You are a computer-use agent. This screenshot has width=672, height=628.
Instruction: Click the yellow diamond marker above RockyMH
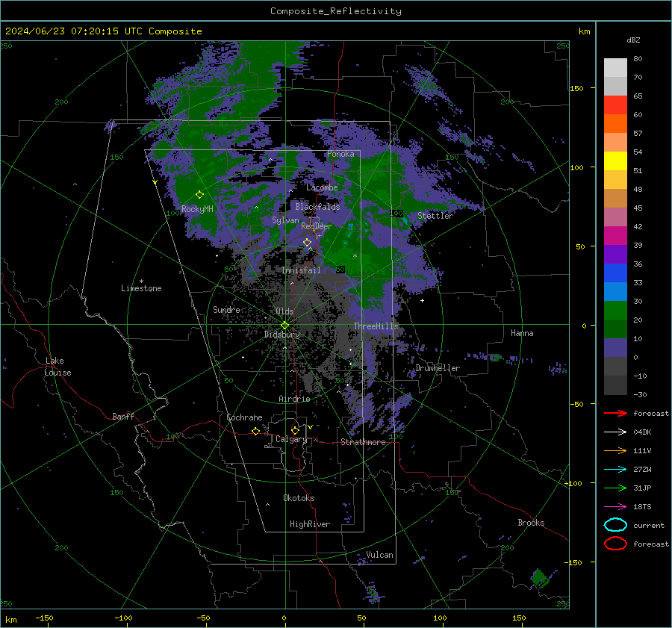(199, 195)
